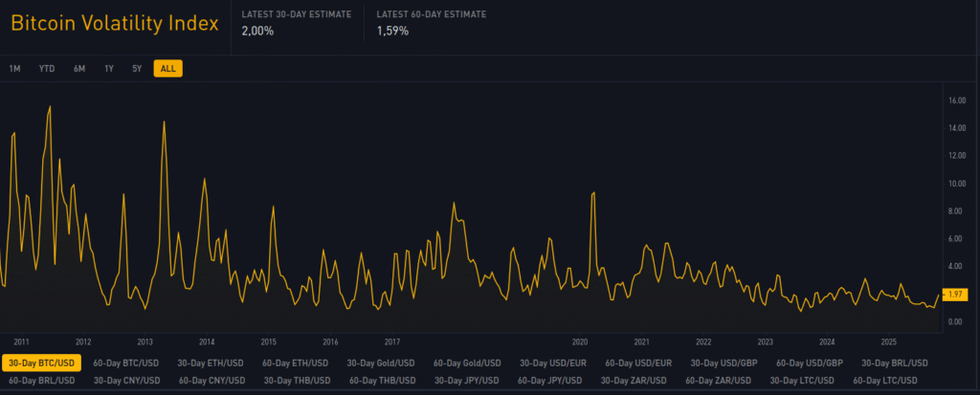Toggle the 30-Day Gold/USD series
The height and width of the screenshot is (395, 980).
pyautogui.click(x=381, y=362)
